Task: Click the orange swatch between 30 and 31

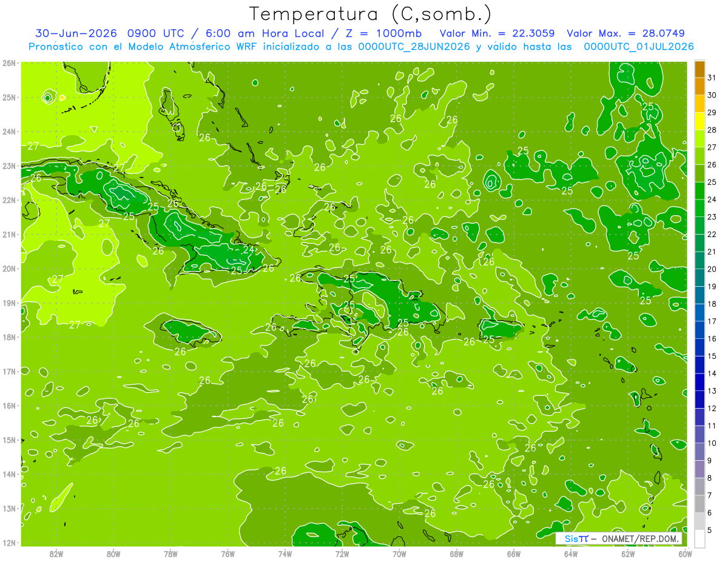Action: [x=699, y=86]
